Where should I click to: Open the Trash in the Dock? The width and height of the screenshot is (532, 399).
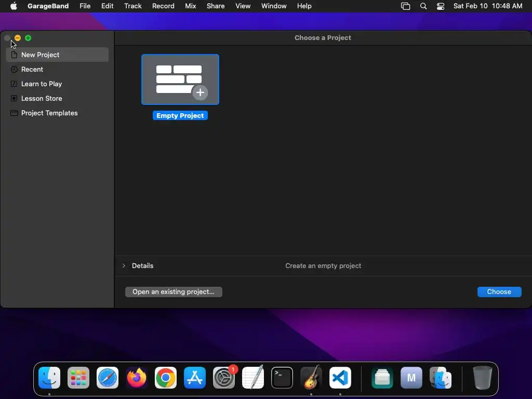click(483, 378)
